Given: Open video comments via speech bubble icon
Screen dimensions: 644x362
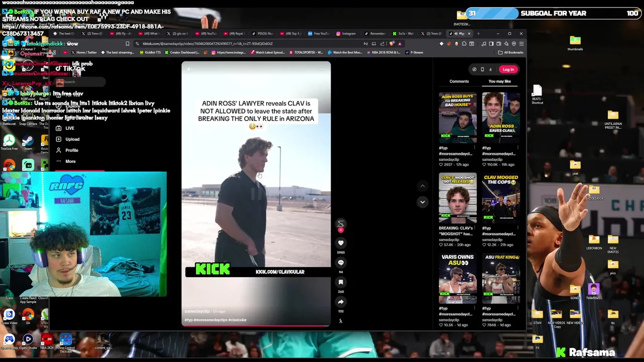Looking at the screenshot, I should click(341, 262).
